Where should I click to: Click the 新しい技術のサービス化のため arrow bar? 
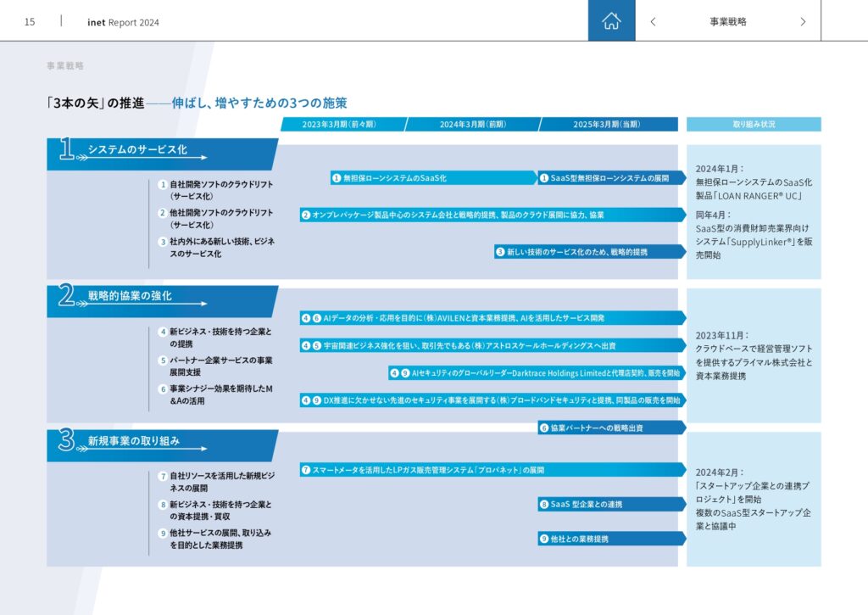pos(590,252)
